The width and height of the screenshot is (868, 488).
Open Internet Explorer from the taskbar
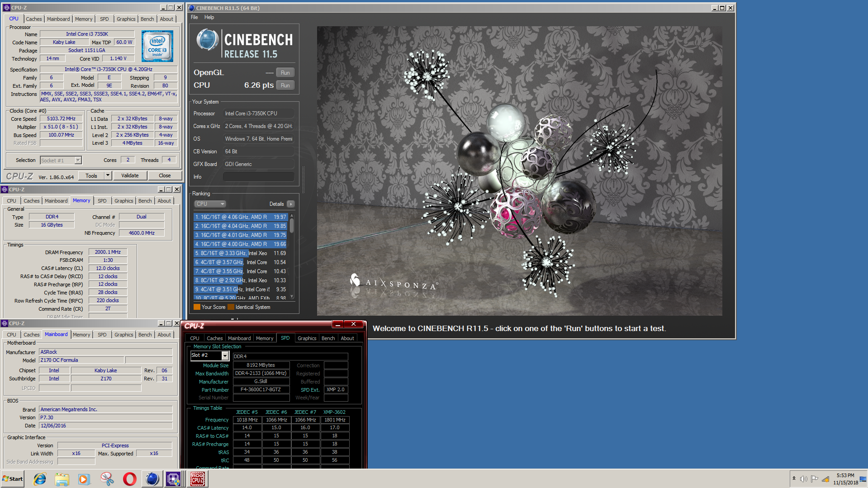tap(40, 479)
